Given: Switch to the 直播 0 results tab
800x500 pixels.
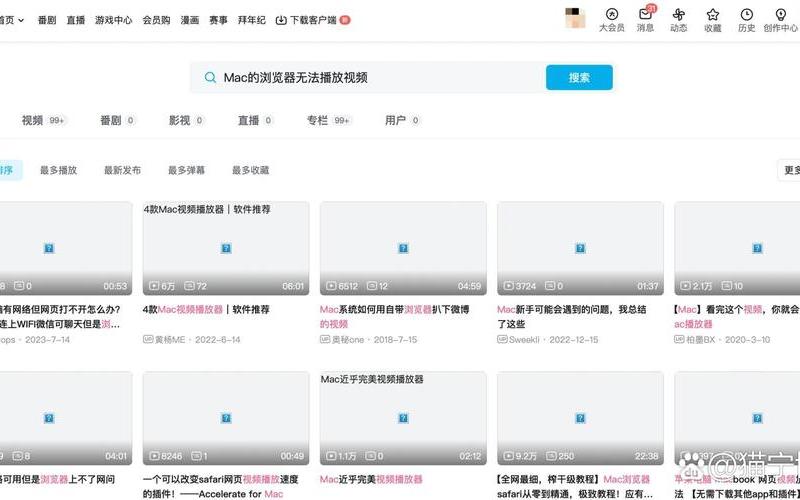Looking at the screenshot, I should [255, 120].
